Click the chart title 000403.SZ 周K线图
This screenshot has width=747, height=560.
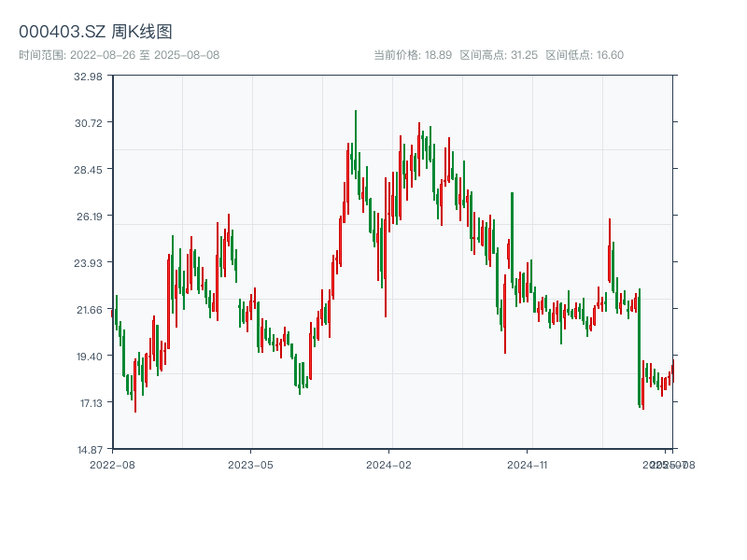(95, 32)
